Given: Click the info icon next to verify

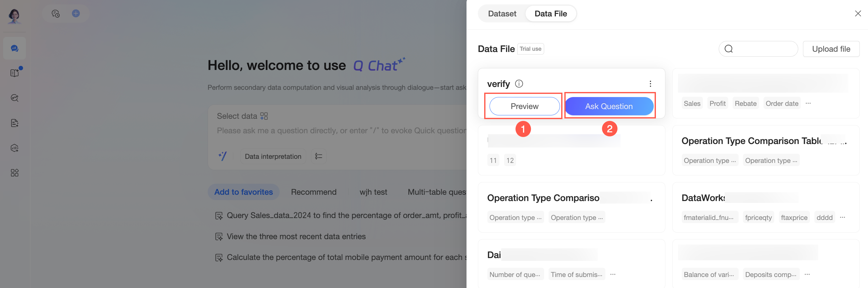Looking at the screenshot, I should coord(519,84).
